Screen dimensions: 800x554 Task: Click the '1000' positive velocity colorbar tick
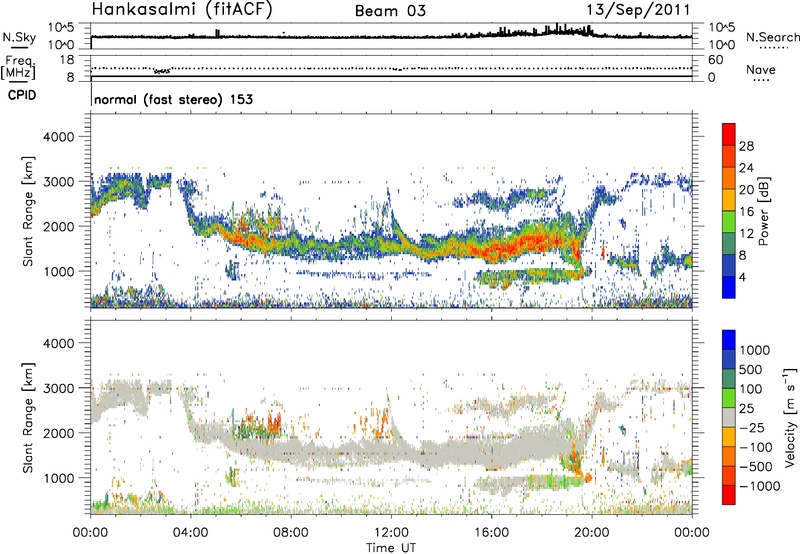[x=755, y=350]
